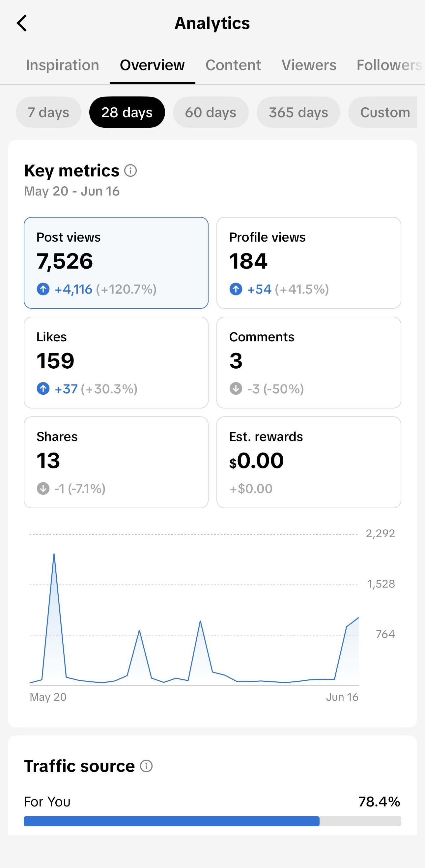425x868 pixels.
Task: Click the +4,116 change value
Action: coord(73,289)
